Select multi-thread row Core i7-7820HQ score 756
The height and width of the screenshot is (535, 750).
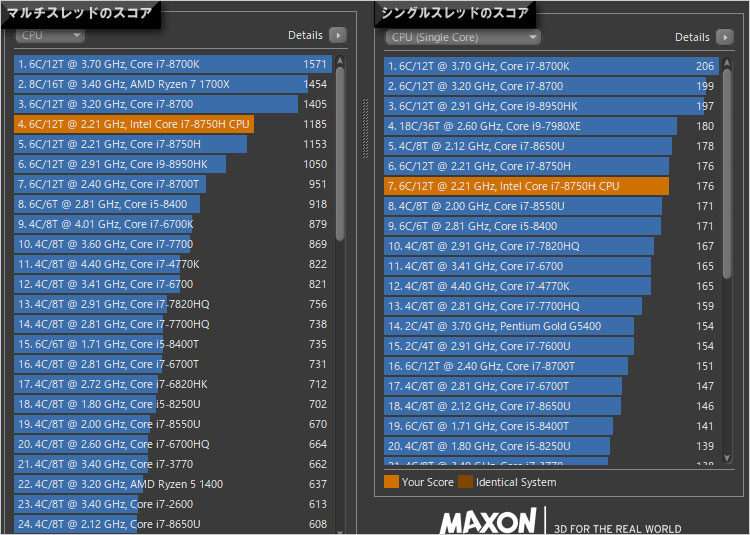click(x=173, y=304)
